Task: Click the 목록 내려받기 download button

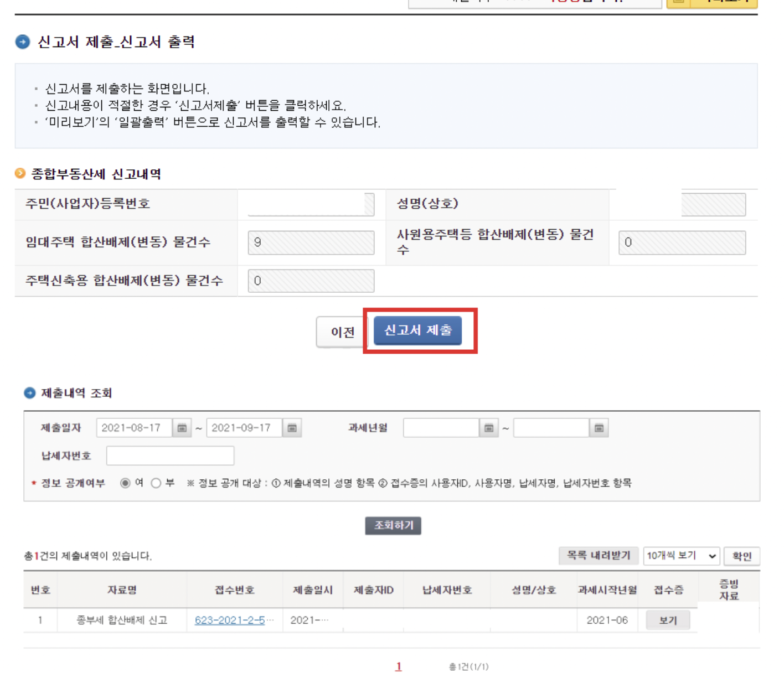Action: tap(599, 556)
